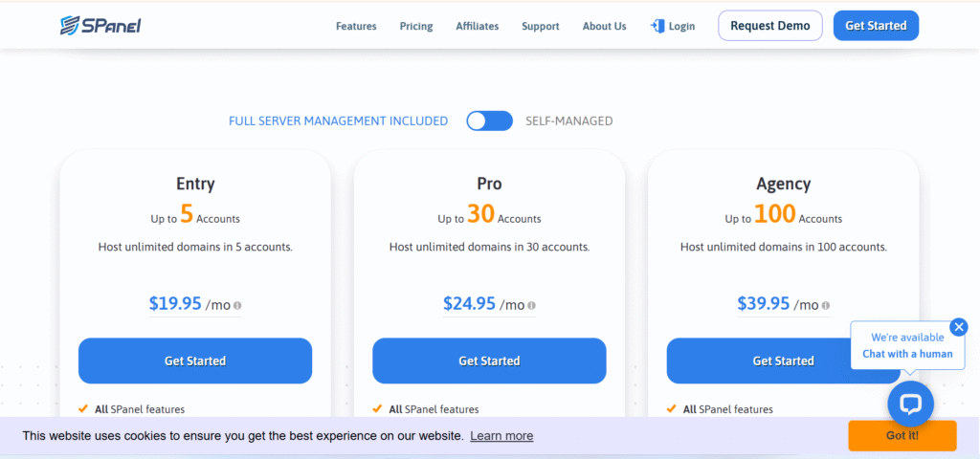Open the Affiliates page
This screenshot has height=459, width=980.
pos(477,27)
